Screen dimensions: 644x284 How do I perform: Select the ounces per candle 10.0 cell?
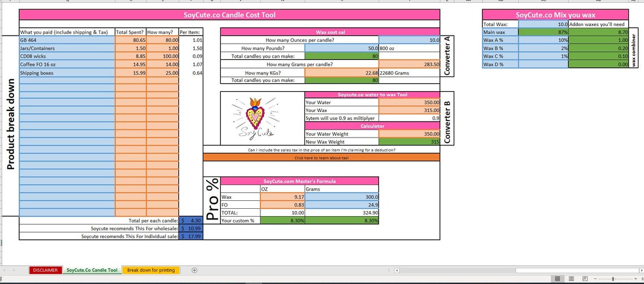click(x=409, y=40)
